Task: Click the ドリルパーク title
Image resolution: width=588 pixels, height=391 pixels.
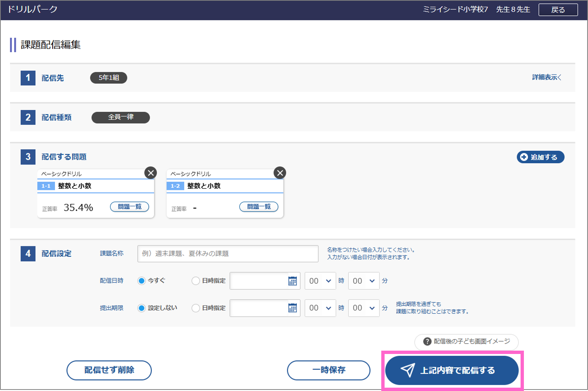Action: pos(33,9)
